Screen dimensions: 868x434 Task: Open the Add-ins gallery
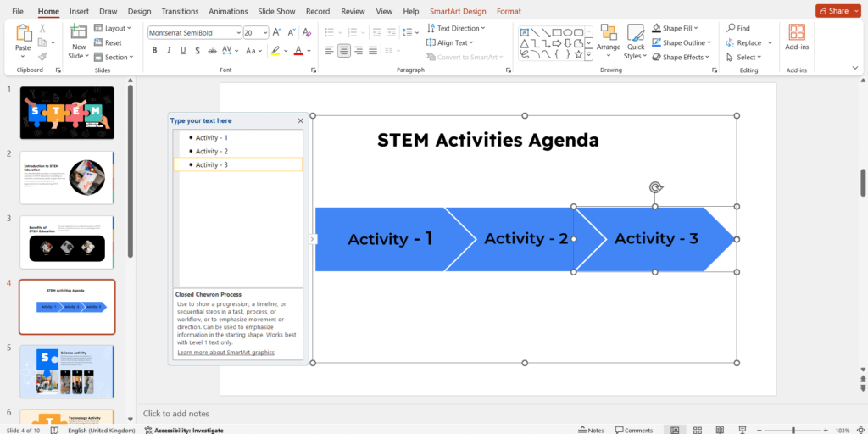point(796,38)
